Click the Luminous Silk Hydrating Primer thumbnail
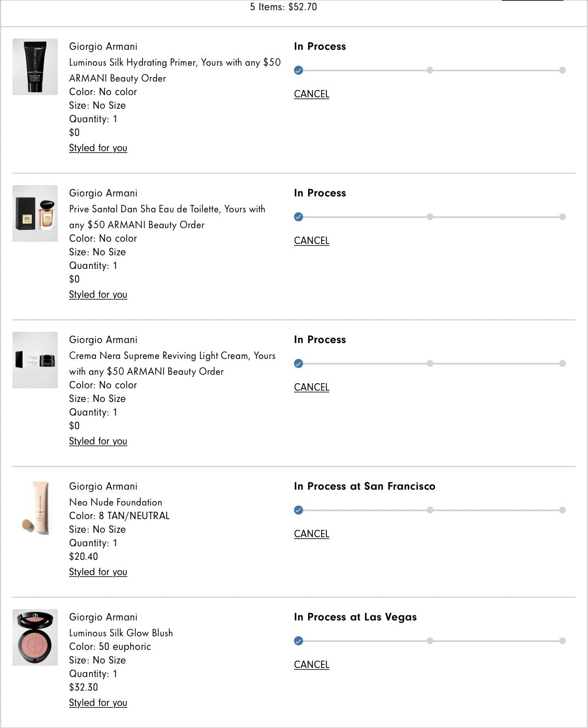This screenshot has height=728, width=588. [35, 66]
